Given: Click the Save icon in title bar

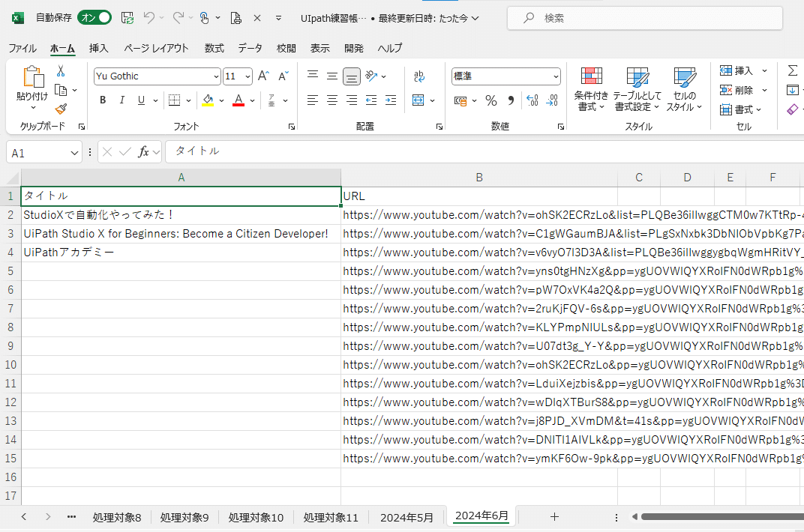Looking at the screenshot, I should click(127, 18).
